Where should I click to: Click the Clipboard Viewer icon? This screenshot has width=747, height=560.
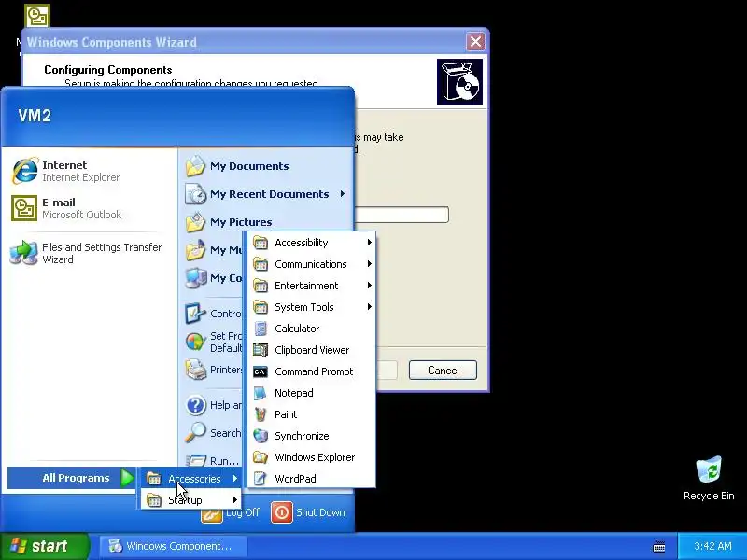pyautogui.click(x=261, y=350)
